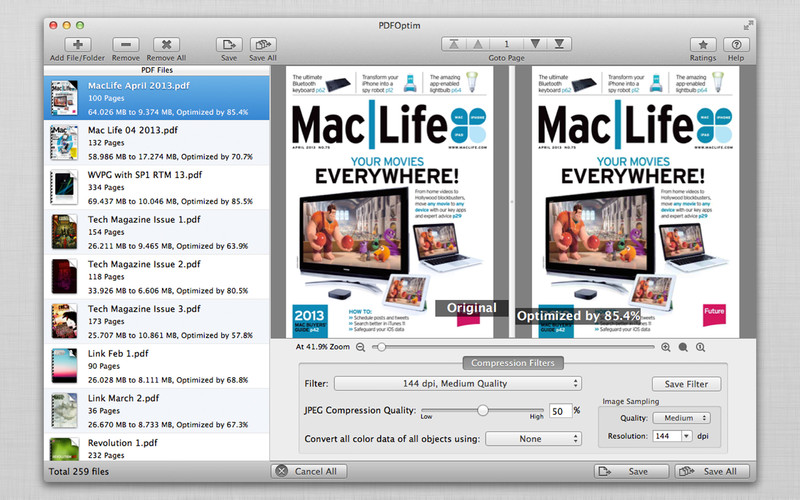Click the bottom Save button
The image size is (800, 500).
(631, 471)
